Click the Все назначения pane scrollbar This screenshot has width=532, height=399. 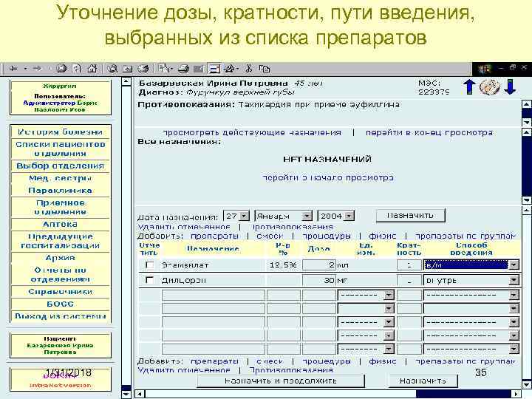pos(526,166)
